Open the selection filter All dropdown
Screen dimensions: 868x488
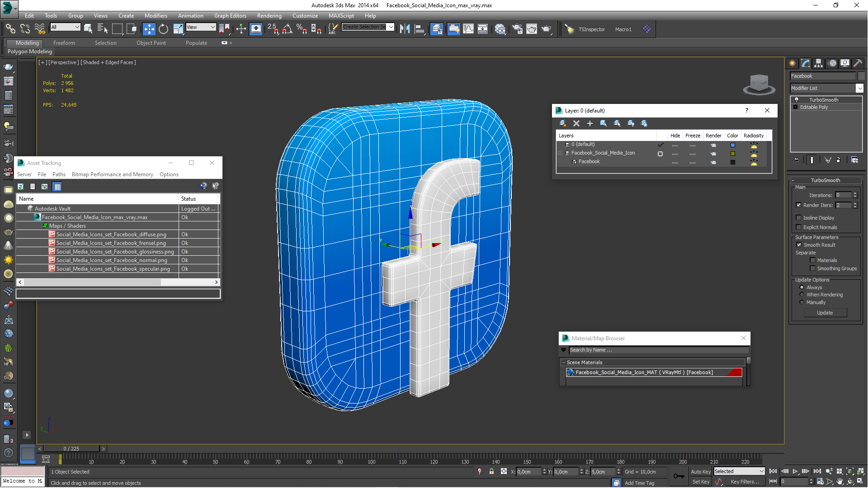click(65, 27)
